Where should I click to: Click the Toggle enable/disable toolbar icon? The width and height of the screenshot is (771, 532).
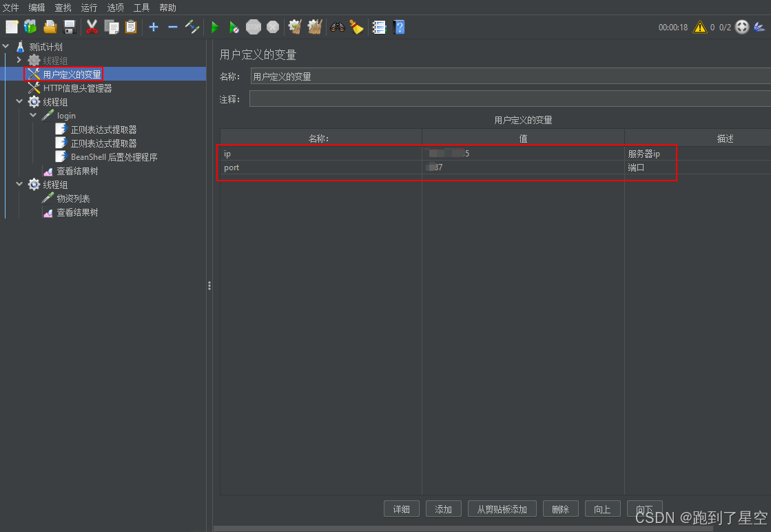pos(192,27)
